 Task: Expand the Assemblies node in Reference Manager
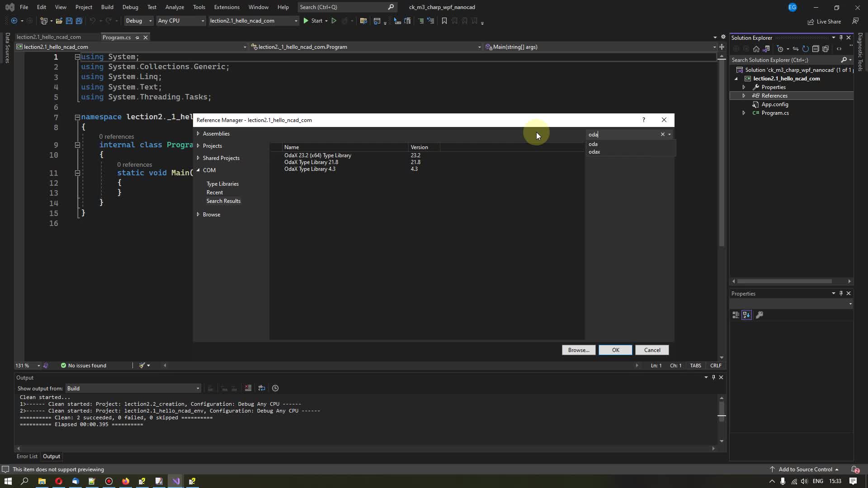[198, 134]
